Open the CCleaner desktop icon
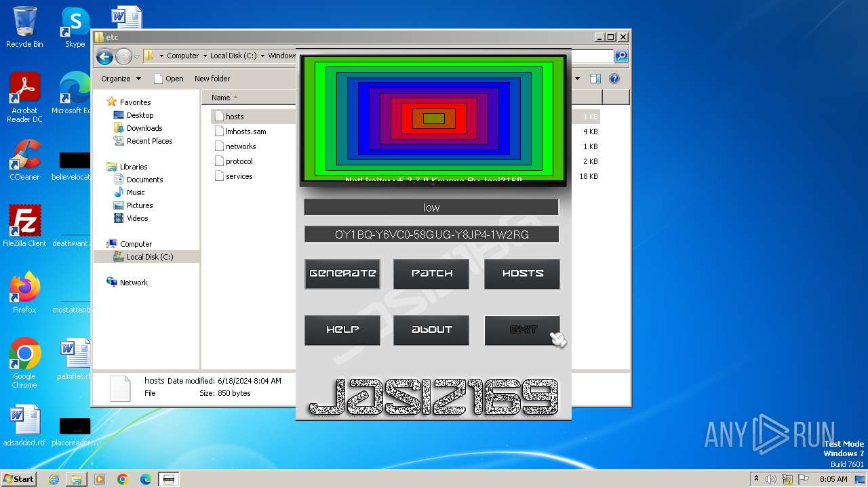Viewport: 868px width, 488px height. coord(24,160)
